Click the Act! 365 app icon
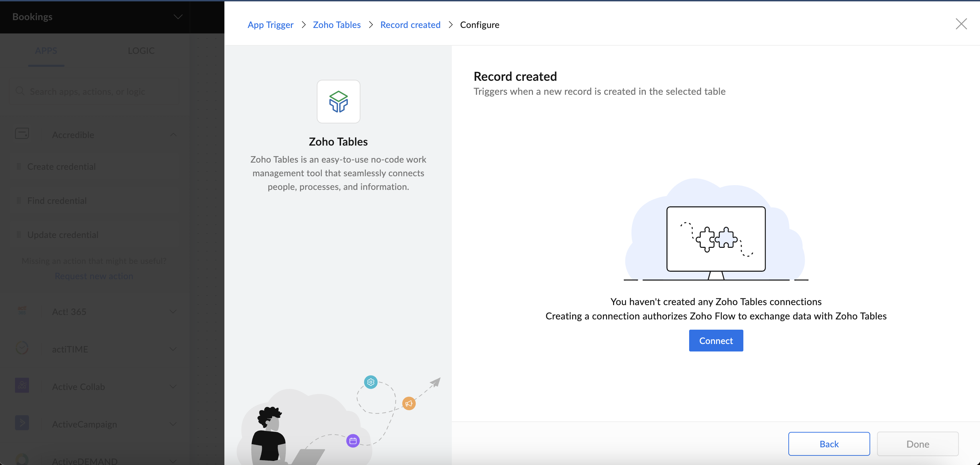The image size is (980, 465). (22, 311)
